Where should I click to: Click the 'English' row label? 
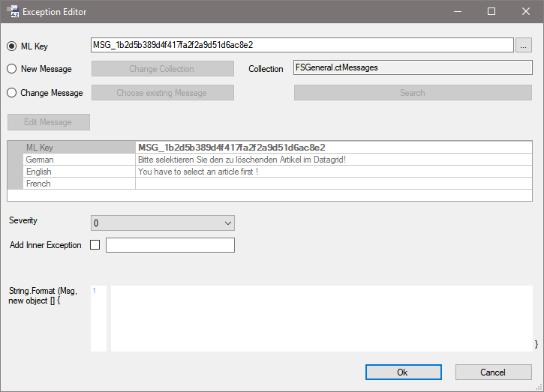point(39,172)
